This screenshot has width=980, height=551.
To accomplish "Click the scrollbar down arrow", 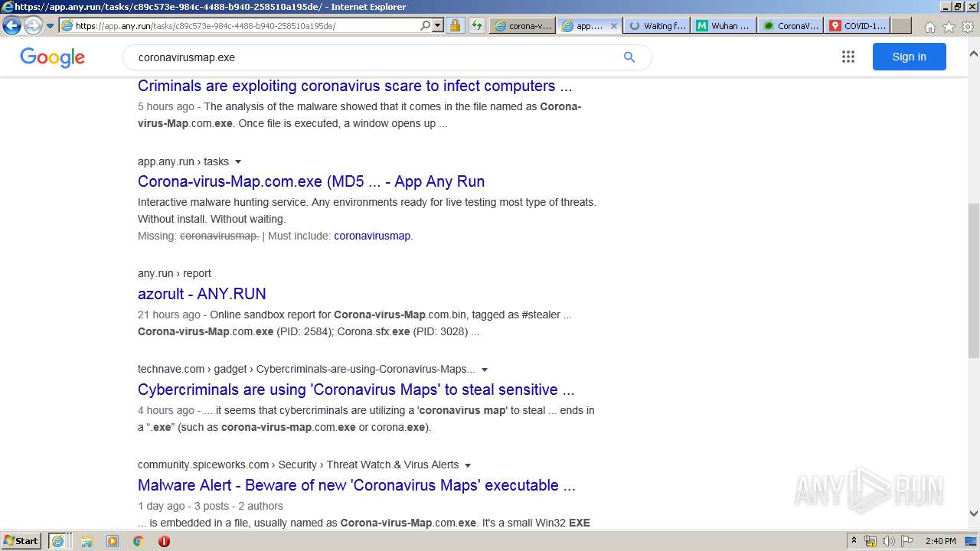I will 973,514.
